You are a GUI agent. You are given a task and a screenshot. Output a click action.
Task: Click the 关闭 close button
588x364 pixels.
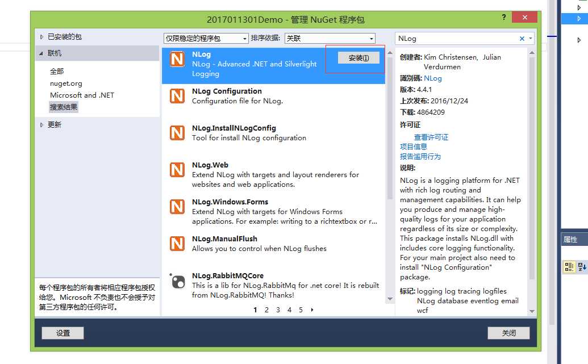pyautogui.click(x=508, y=333)
